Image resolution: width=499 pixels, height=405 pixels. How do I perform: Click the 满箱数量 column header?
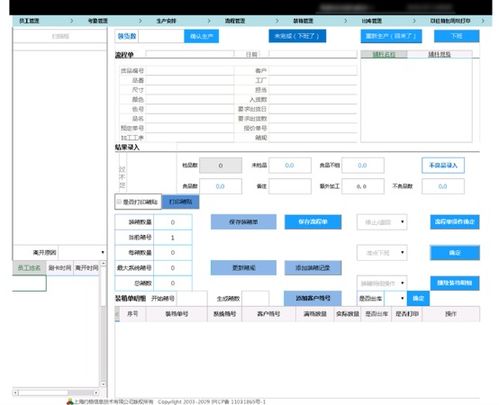click(315, 314)
